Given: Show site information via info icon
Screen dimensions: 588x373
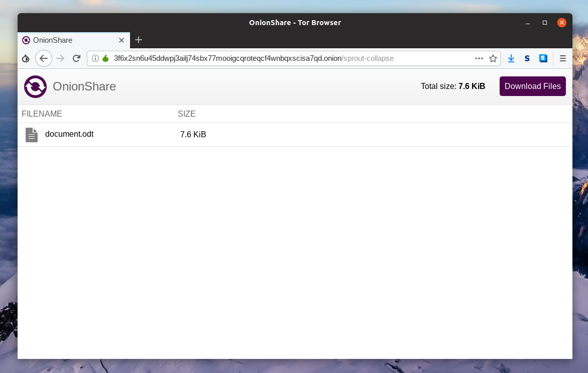Looking at the screenshot, I should pyautogui.click(x=95, y=58).
